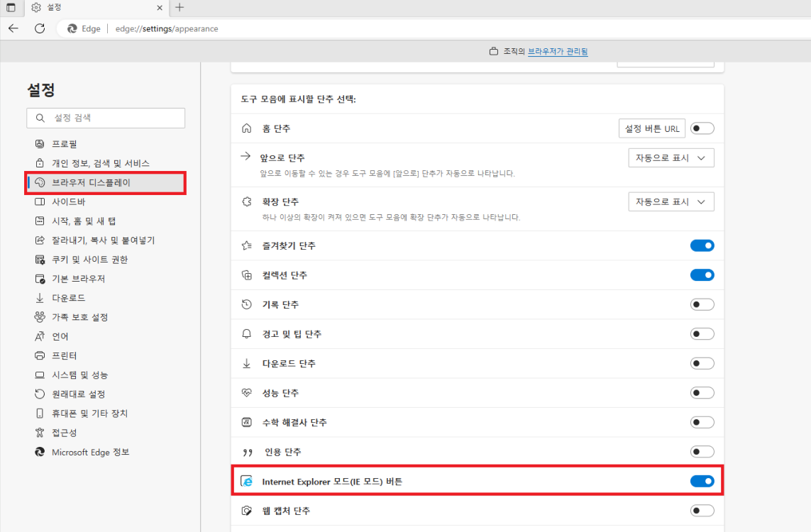Enable the 기록 단추 toggle
The image size is (811, 532).
[702, 304]
